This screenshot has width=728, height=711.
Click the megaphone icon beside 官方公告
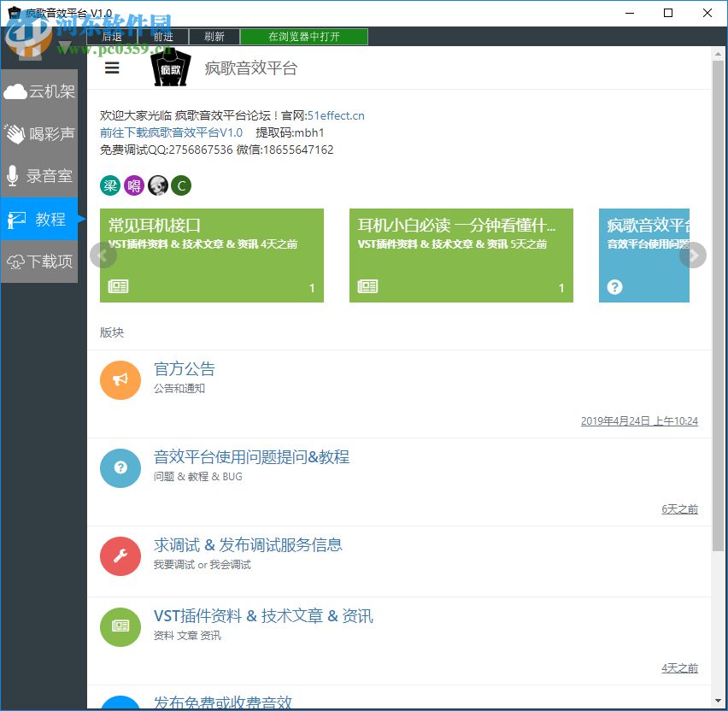[x=120, y=380]
